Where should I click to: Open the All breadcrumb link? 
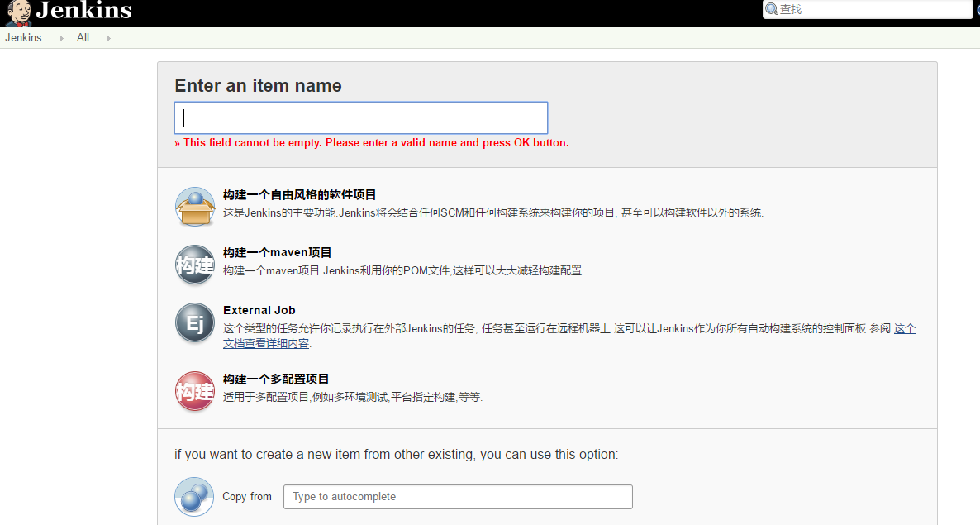tap(83, 37)
